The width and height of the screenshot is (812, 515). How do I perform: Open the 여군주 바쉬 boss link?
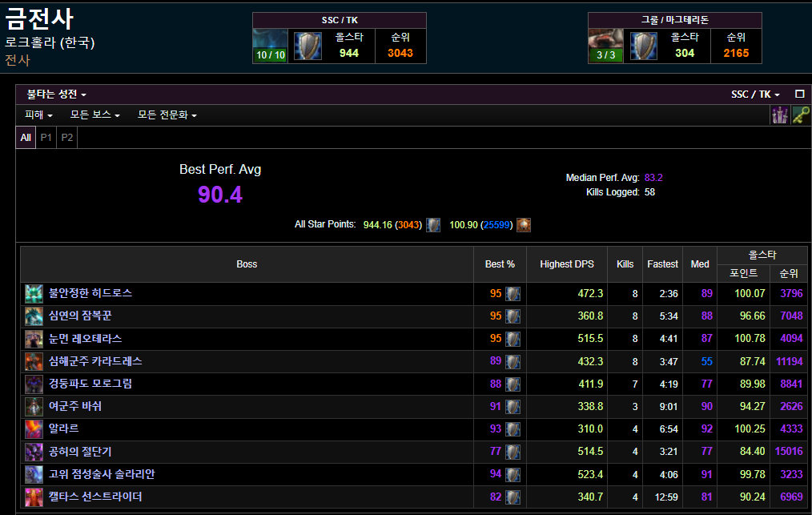75,407
